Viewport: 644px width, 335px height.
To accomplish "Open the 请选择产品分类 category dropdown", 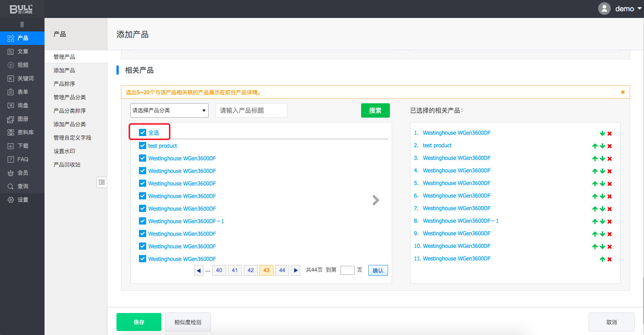I will pyautogui.click(x=169, y=110).
